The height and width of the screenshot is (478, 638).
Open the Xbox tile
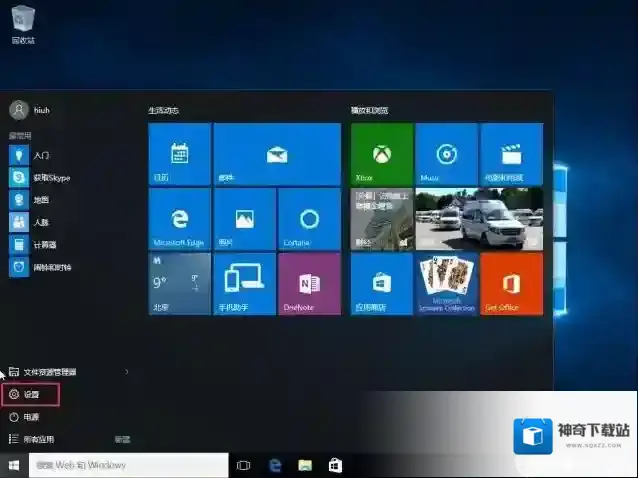pos(382,154)
